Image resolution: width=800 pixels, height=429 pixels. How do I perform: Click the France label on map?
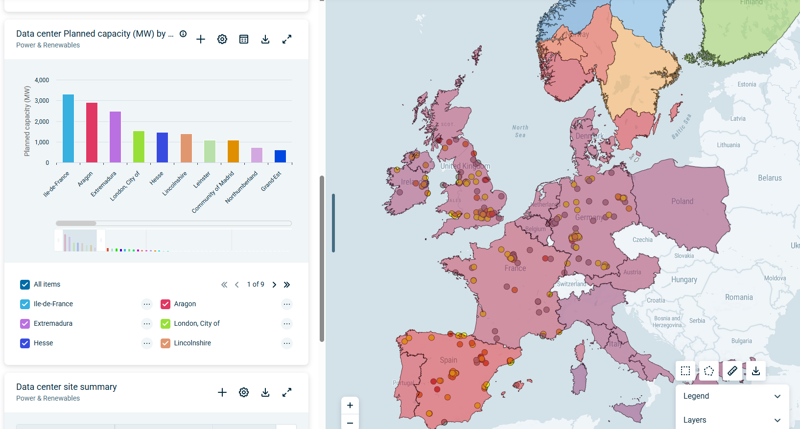click(x=515, y=268)
